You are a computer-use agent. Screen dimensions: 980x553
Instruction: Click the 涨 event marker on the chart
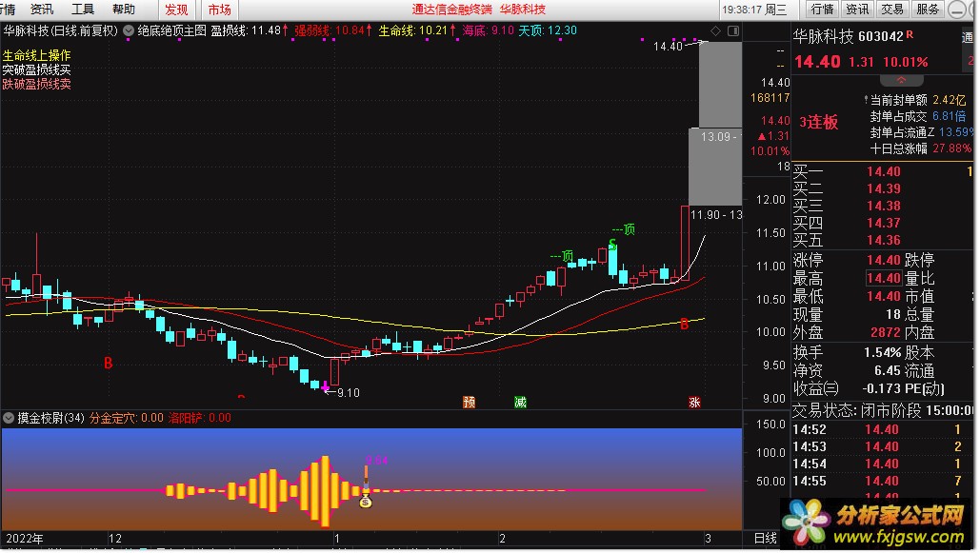coord(693,402)
